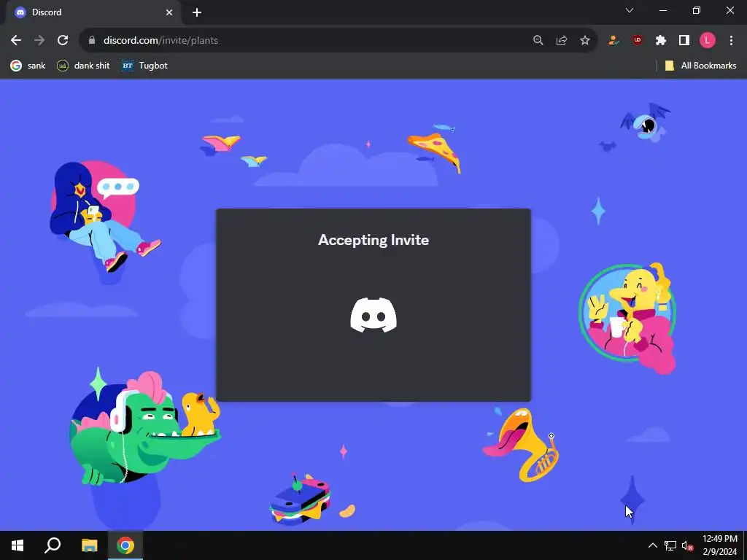Close the Discord tab
Image resolution: width=747 pixels, height=560 pixels.
(169, 12)
